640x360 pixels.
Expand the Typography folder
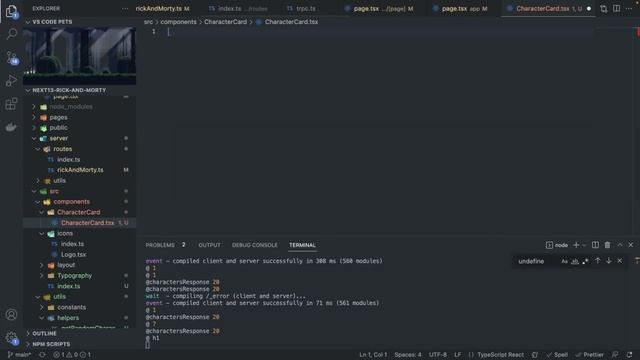tap(74, 276)
